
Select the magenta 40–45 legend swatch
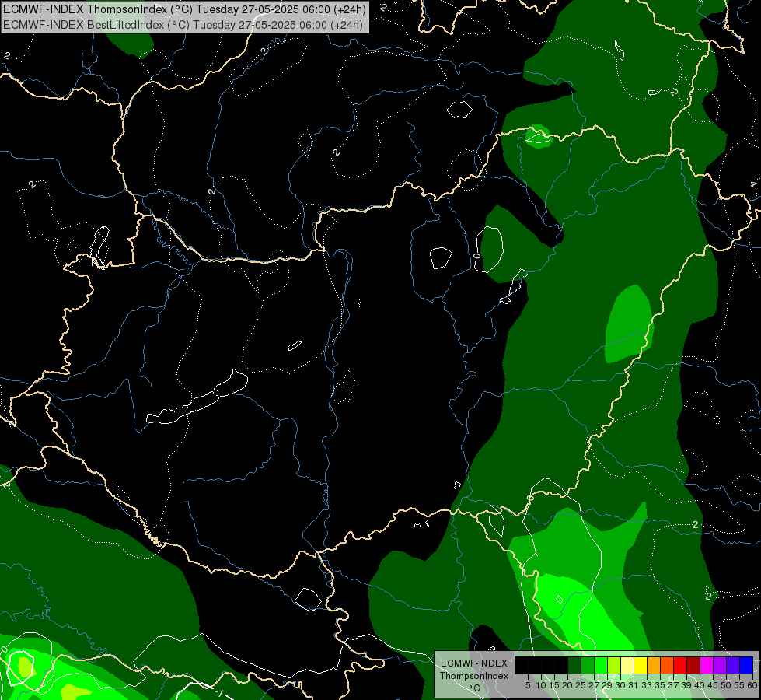point(707,665)
